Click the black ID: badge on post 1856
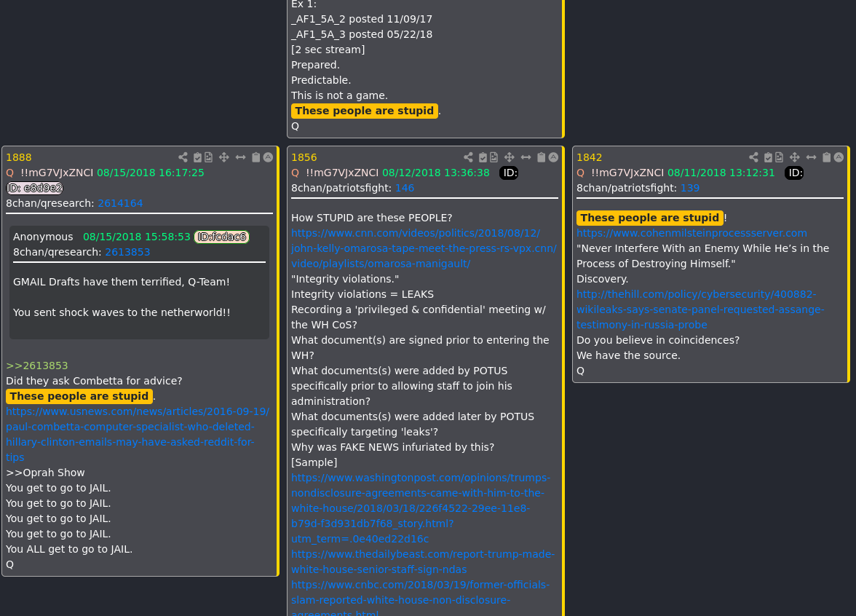 509,173
